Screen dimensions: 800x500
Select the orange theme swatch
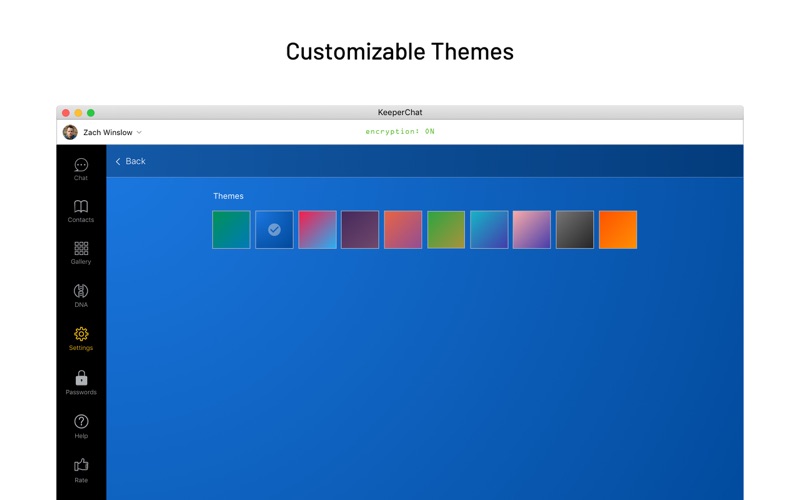pyautogui.click(x=618, y=230)
